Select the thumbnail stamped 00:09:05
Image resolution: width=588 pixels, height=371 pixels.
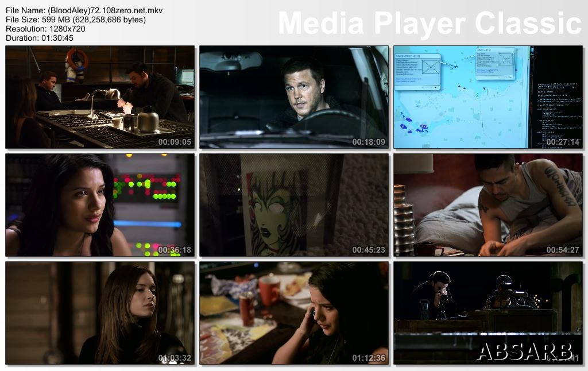click(x=100, y=97)
